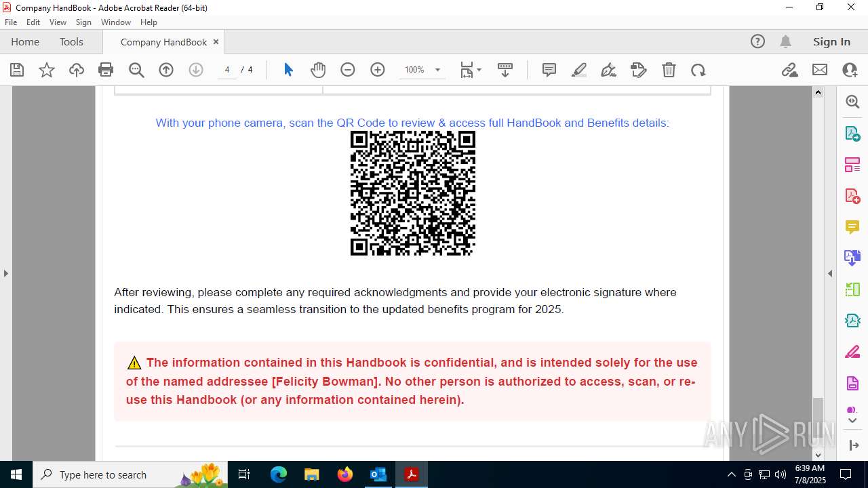Go to previous page arrow
This screenshot has width=868, height=488.
(166, 70)
